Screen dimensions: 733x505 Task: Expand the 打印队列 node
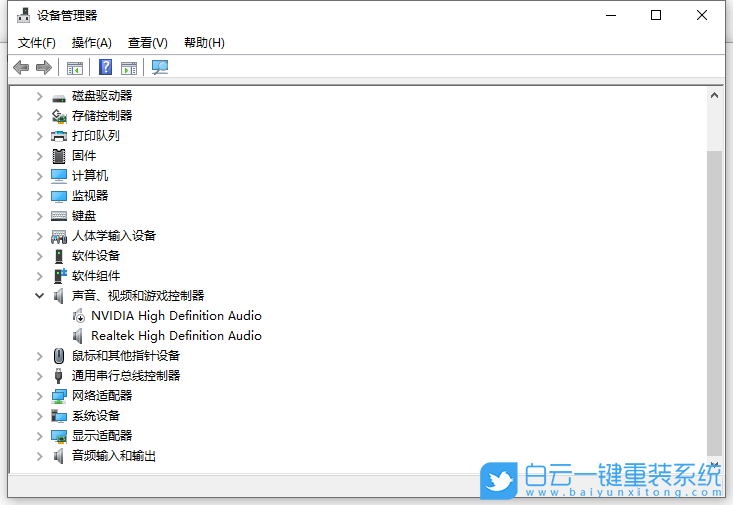click(x=40, y=137)
